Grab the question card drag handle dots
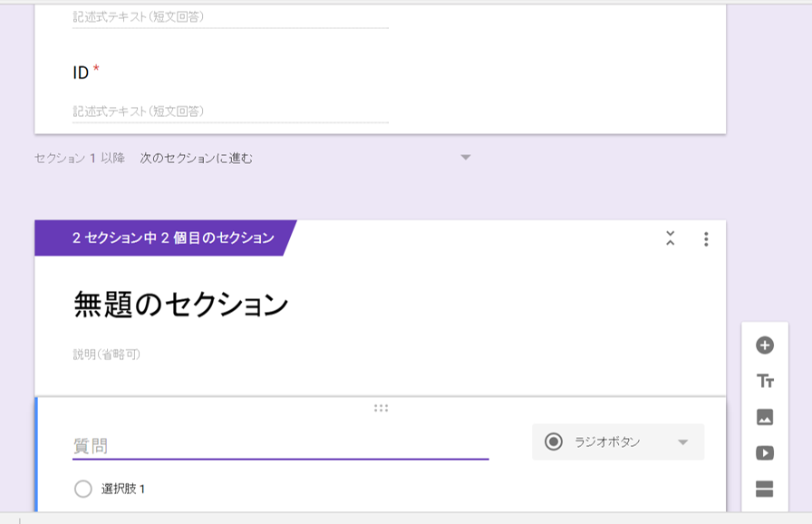Image resolution: width=812 pixels, height=524 pixels. tap(382, 408)
